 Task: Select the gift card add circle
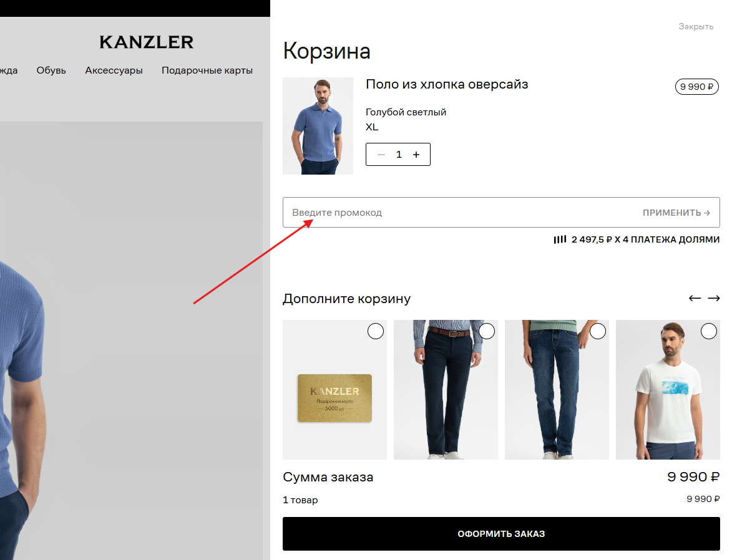click(375, 331)
